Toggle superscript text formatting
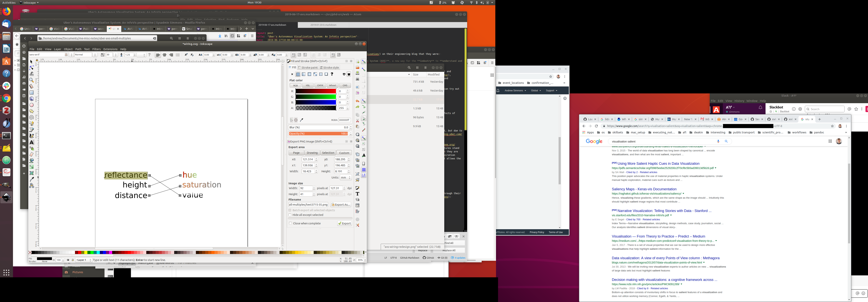The image size is (868, 302). click(x=186, y=55)
